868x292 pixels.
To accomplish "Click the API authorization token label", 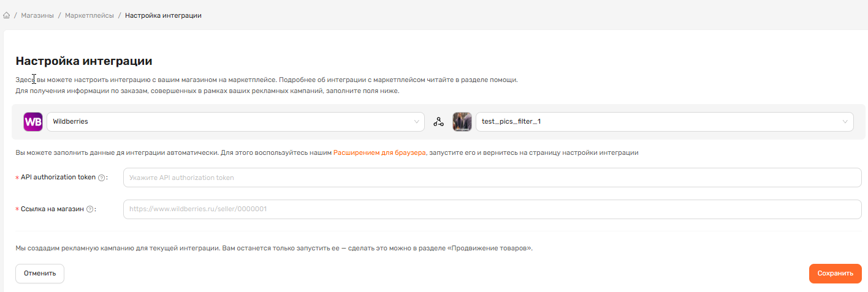I will [58, 178].
